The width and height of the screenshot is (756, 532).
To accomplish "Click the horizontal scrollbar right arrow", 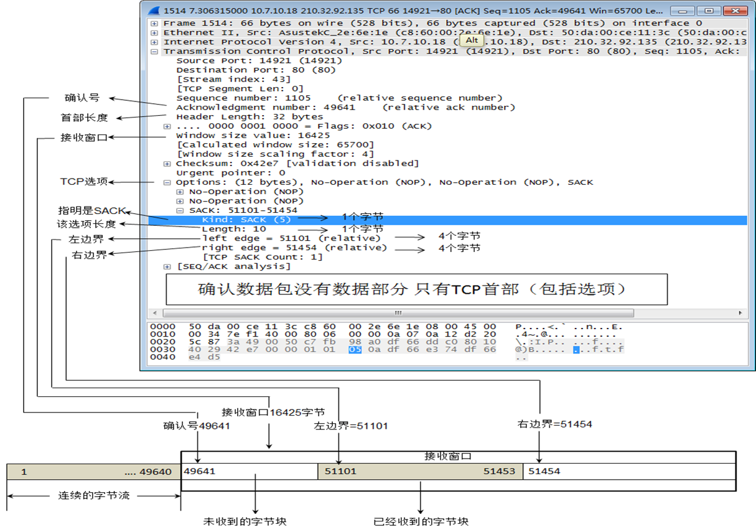I will [x=740, y=313].
